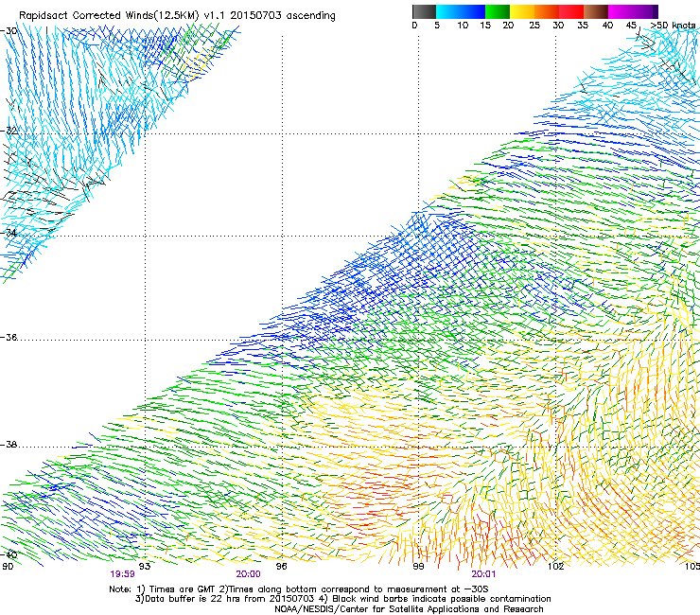This screenshot has width=700, height=615.
Task: Select the green 15-20 knots legend segment
Action: coord(498,11)
